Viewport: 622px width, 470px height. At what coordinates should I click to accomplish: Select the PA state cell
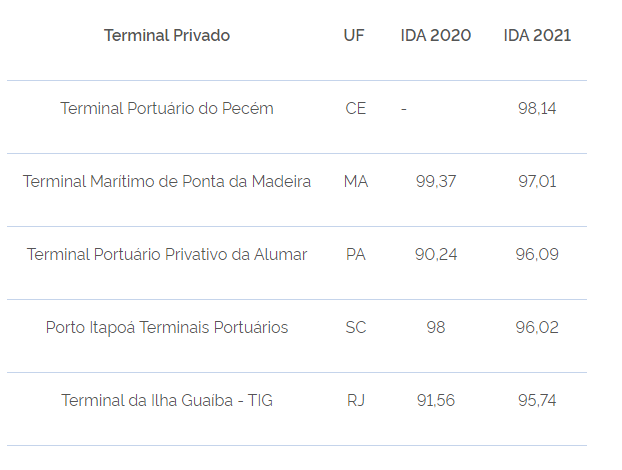(355, 254)
